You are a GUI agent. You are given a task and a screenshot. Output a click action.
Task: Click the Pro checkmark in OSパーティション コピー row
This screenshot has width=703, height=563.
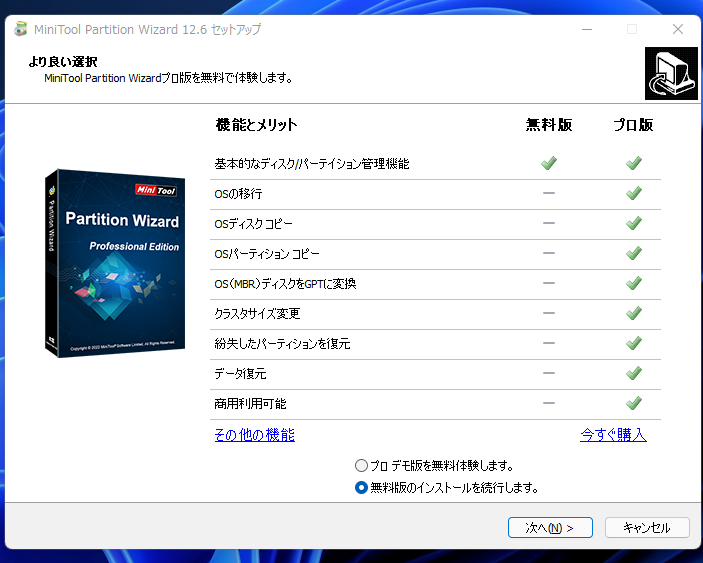pyautogui.click(x=634, y=253)
